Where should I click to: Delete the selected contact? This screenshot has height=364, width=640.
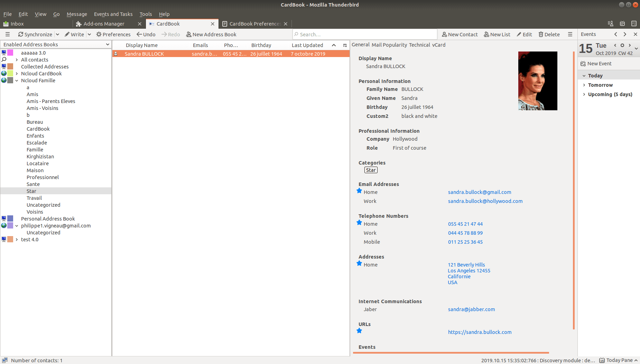(x=549, y=34)
